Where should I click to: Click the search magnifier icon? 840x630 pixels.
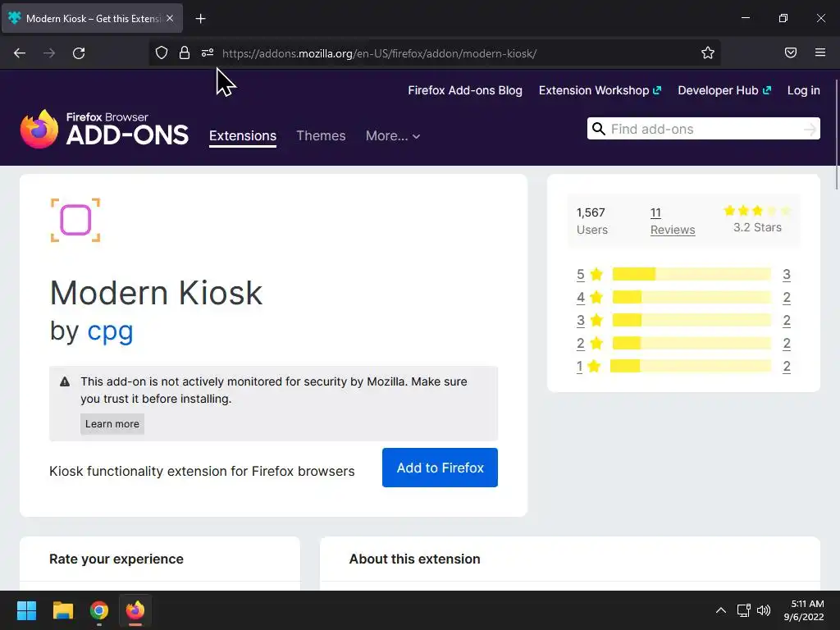point(599,129)
